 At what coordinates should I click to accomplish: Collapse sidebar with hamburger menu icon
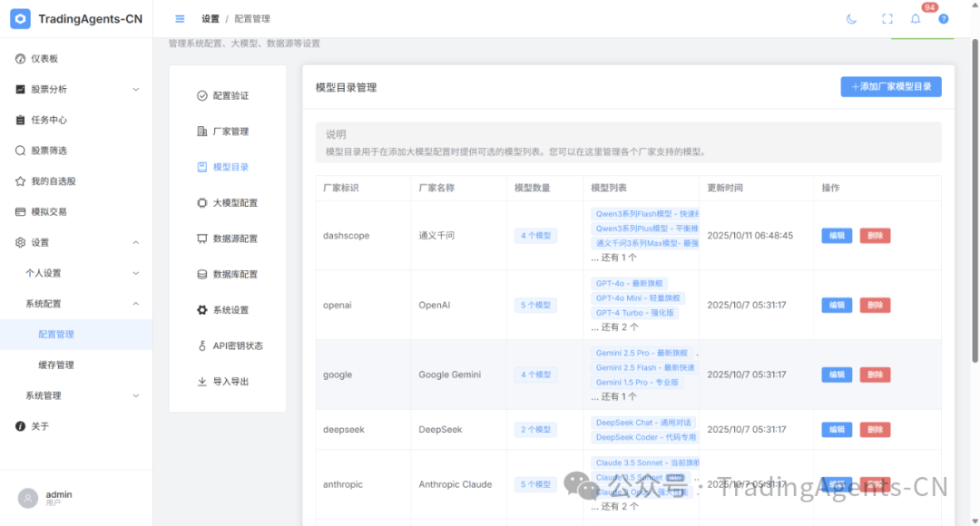point(180,19)
